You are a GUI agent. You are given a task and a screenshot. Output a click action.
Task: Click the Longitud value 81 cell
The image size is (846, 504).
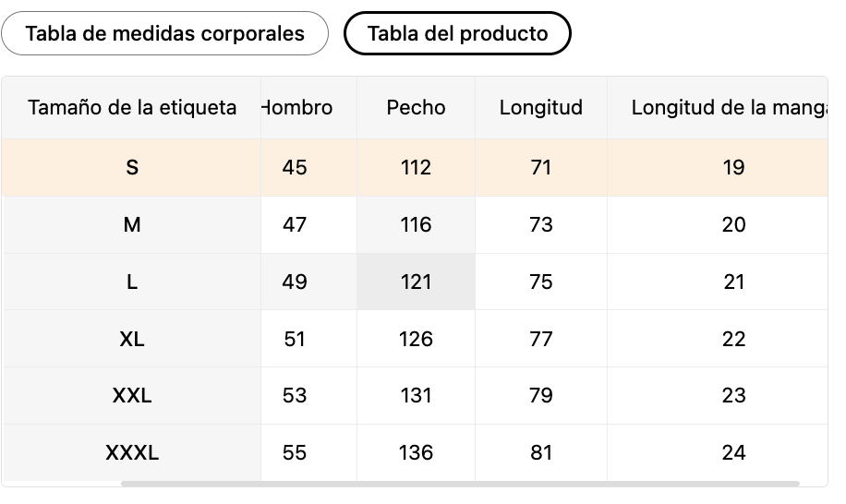541,453
